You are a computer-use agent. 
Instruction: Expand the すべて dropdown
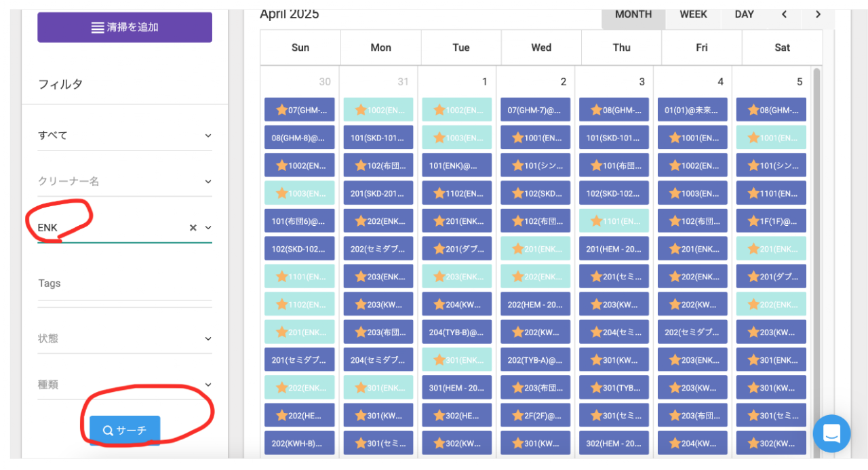[208, 136]
